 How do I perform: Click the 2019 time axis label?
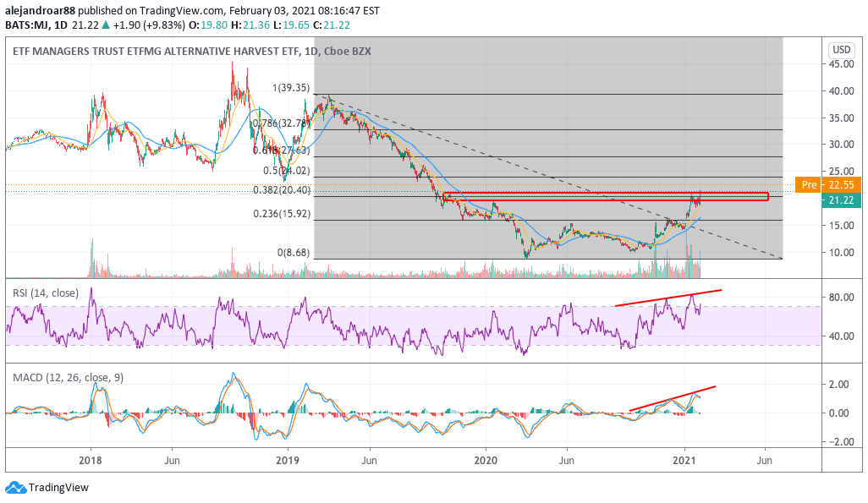point(288,461)
